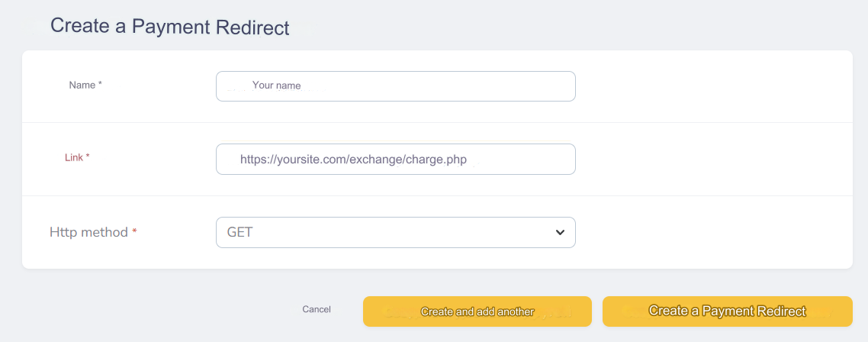Click the Create a Payment Redirect page heading
Screen dimensions: 868x342
tap(170, 27)
